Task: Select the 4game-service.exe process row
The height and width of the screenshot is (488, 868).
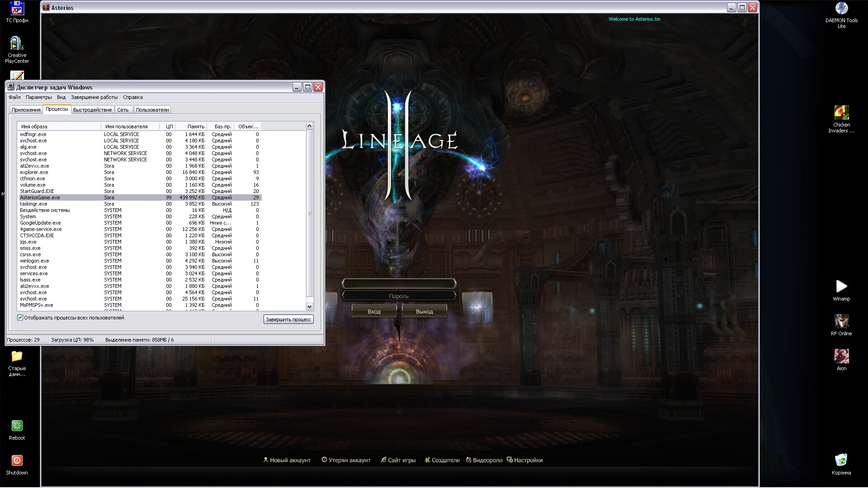Action: point(140,229)
